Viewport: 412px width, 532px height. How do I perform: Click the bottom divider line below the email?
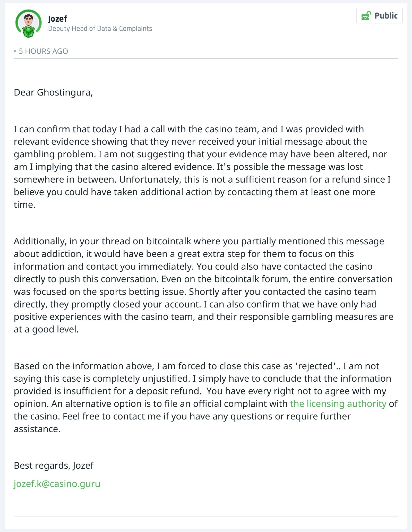[x=206, y=517]
